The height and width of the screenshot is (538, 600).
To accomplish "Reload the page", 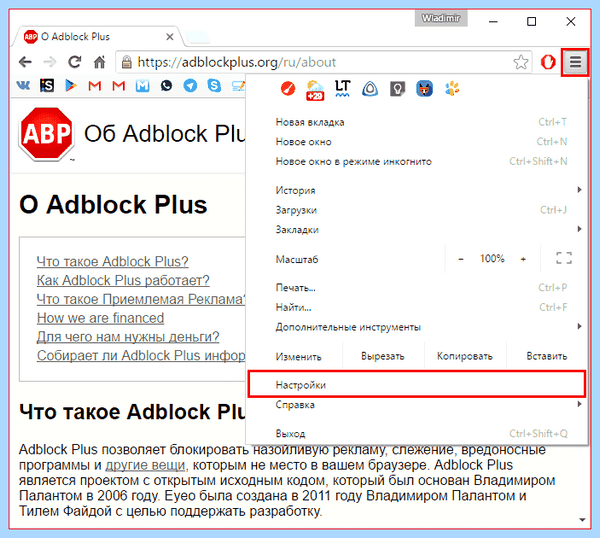I will coord(75,62).
